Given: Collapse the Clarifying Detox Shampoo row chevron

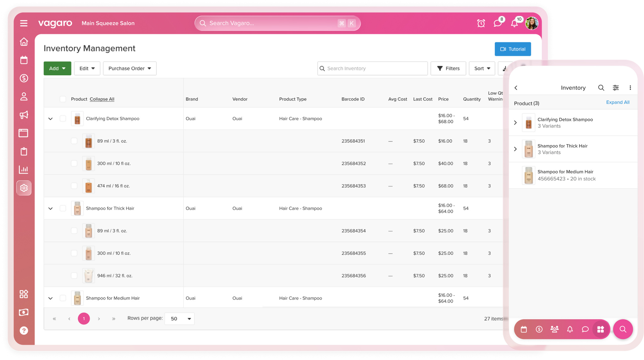Looking at the screenshot, I should pos(50,119).
